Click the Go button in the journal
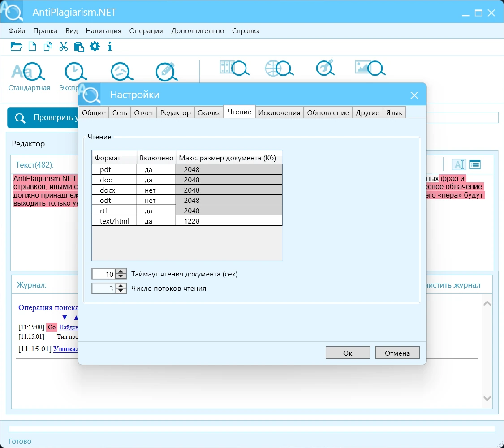 tap(52, 327)
